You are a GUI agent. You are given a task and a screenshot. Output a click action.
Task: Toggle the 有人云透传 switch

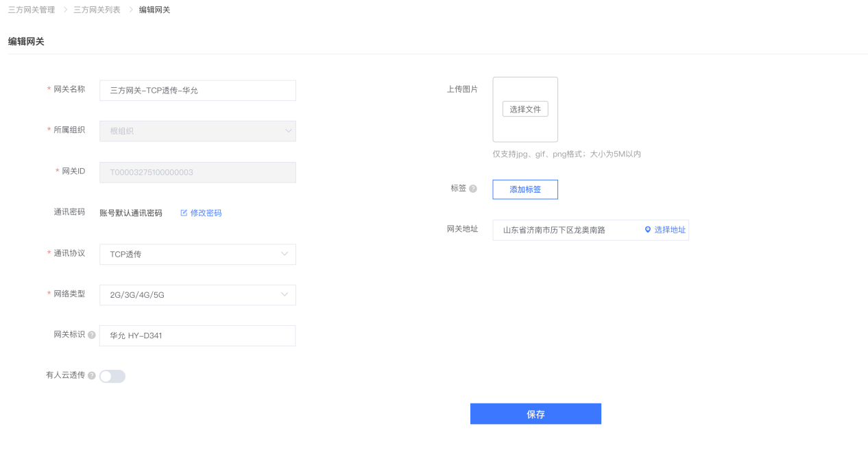(x=112, y=376)
